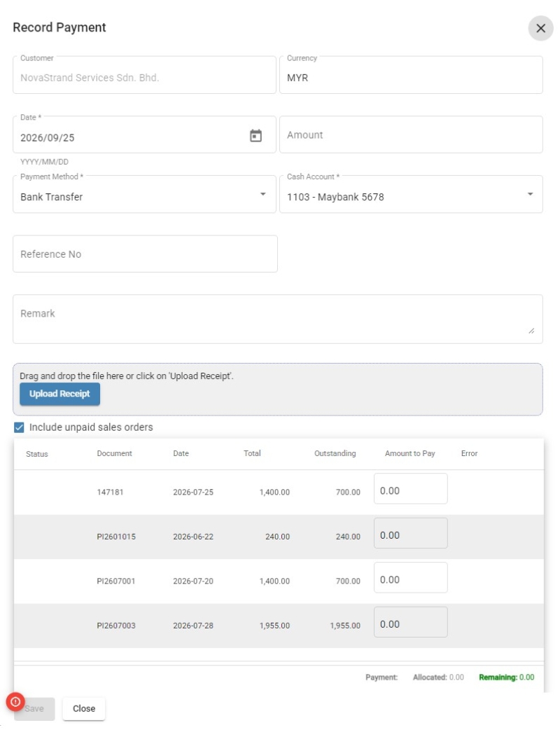
Task: Click the Amount to Pay column header
Action: [x=409, y=453]
